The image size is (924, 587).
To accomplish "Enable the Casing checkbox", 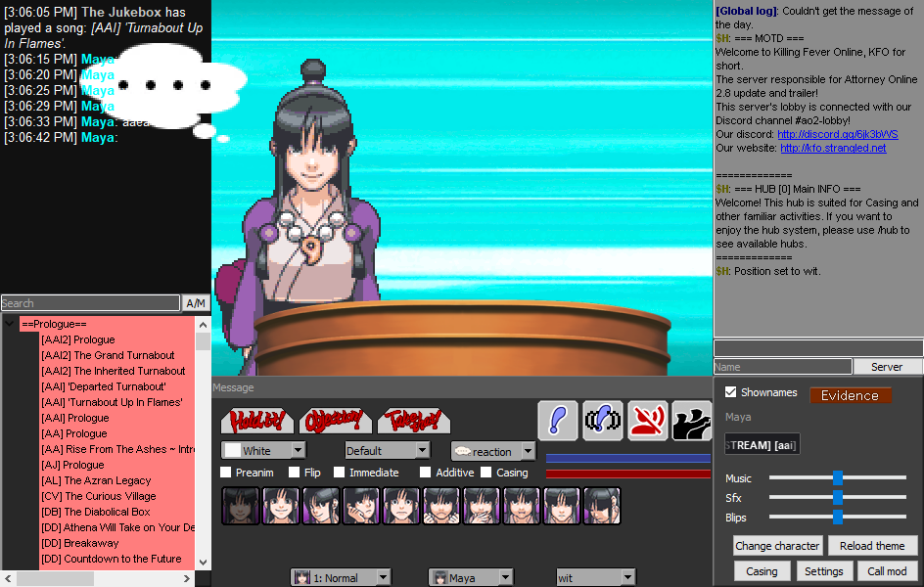I will (486, 473).
